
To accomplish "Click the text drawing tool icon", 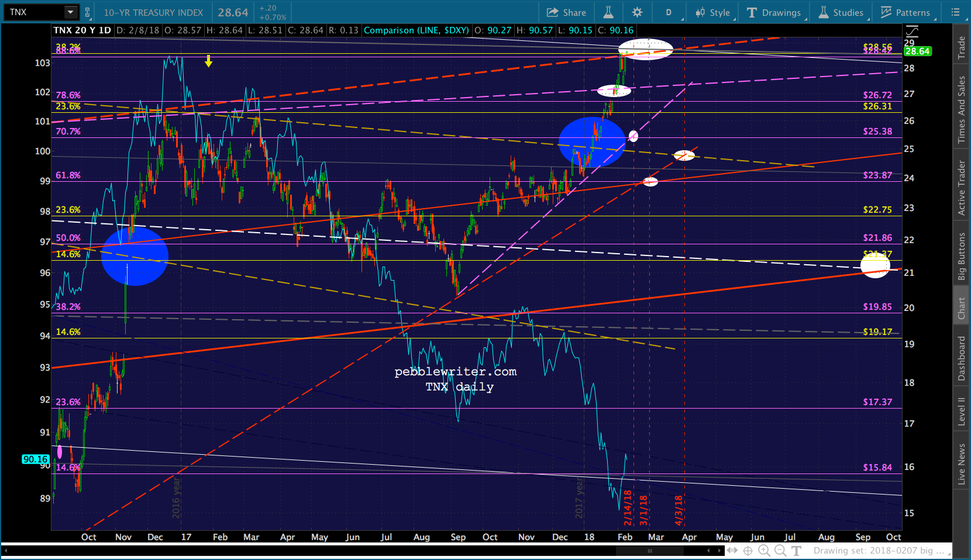I will point(796,551).
